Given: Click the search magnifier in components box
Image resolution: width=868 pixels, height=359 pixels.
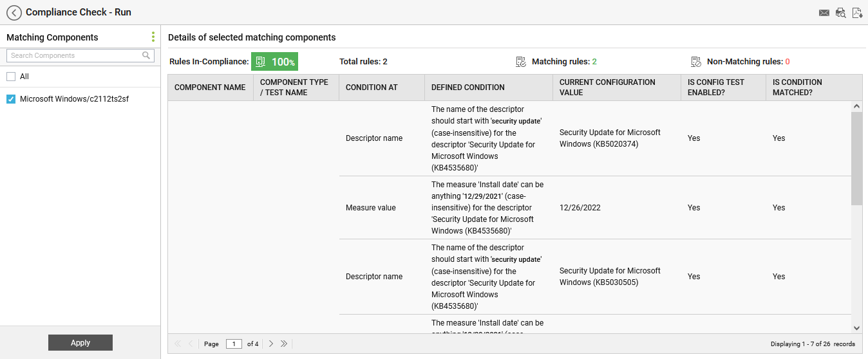Looking at the screenshot, I should 146,55.
